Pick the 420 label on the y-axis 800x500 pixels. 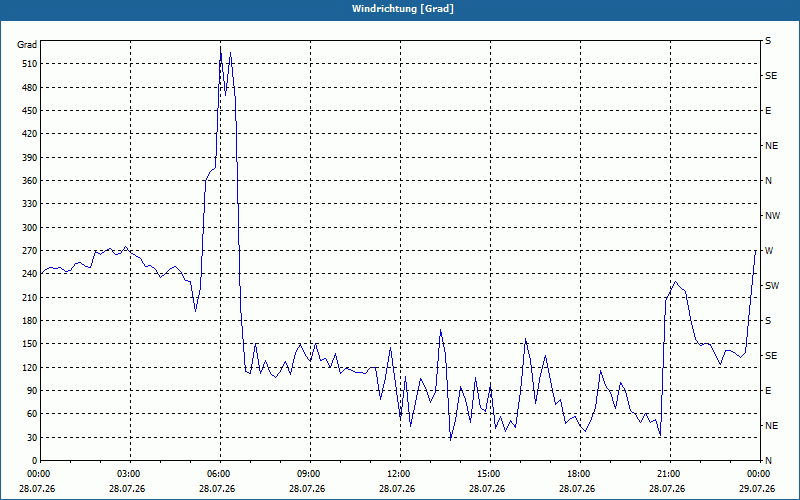coord(30,134)
